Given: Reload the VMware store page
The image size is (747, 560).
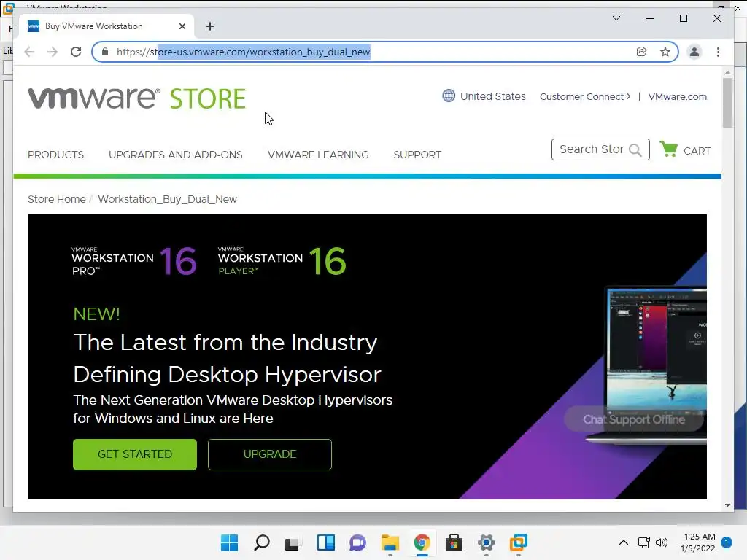Looking at the screenshot, I should [x=76, y=52].
